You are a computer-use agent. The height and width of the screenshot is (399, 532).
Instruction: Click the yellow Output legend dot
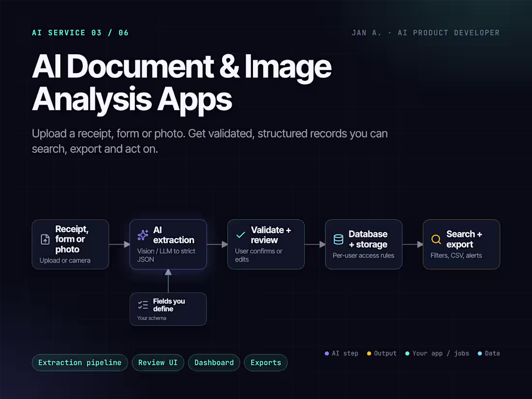click(x=369, y=353)
